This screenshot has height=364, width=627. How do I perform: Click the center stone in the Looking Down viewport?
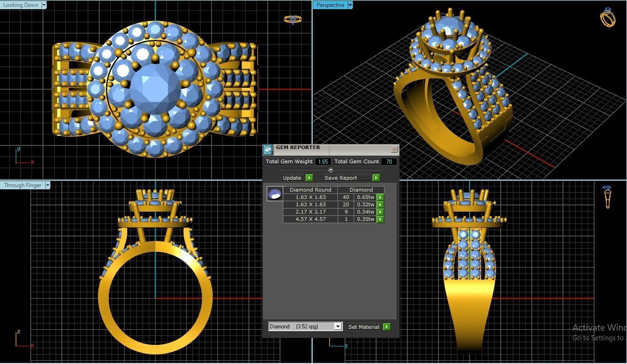tap(155, 89)
